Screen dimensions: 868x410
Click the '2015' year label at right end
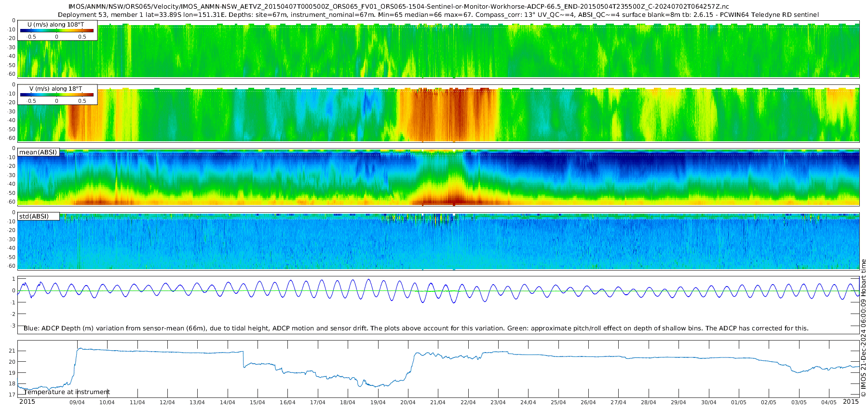[x=851, y=402]
